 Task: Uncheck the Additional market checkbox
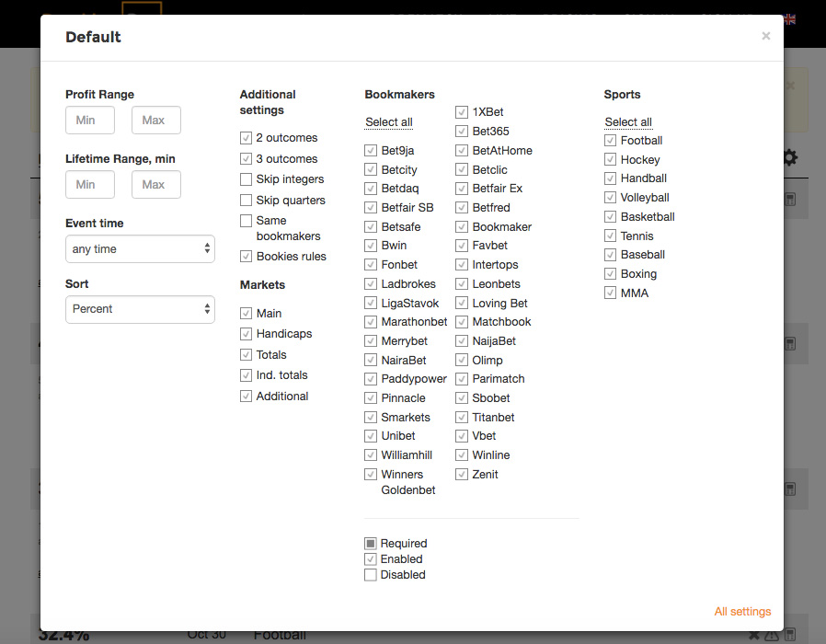coord(246,396)
